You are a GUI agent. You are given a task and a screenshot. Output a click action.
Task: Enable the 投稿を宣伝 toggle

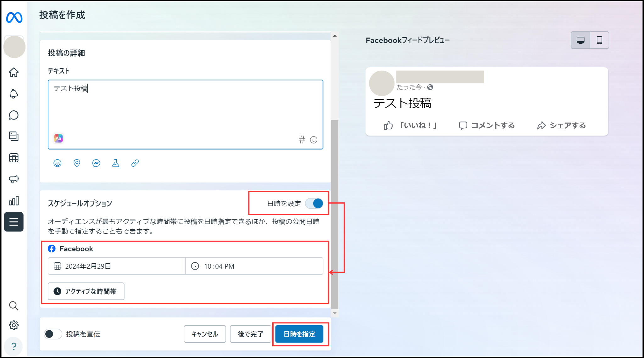(53, 334)
